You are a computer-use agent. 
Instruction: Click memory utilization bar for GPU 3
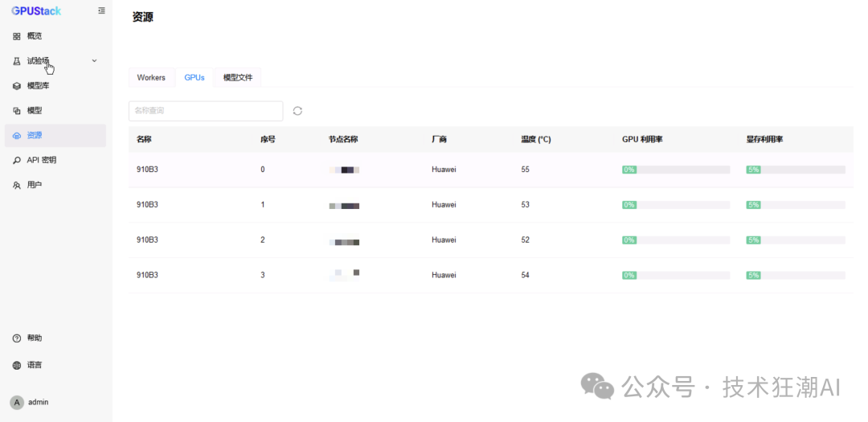[796, 275]
